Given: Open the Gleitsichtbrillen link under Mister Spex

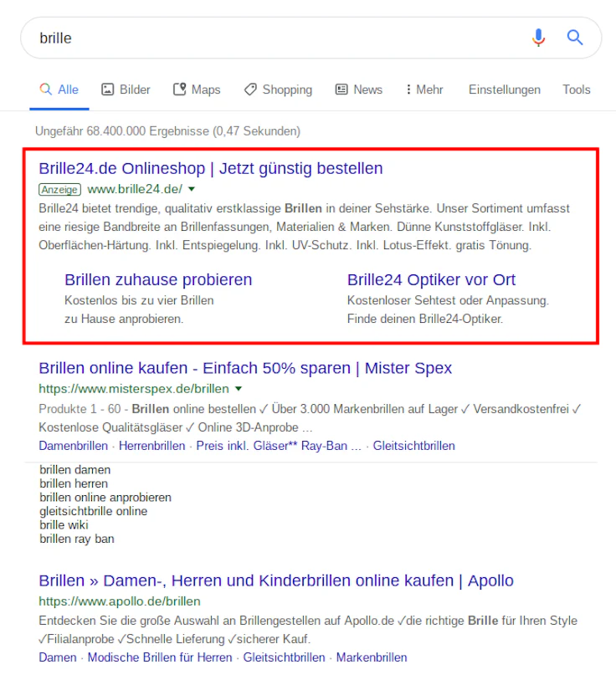Looking at the screenshot, I should click(x=413, y=446).
